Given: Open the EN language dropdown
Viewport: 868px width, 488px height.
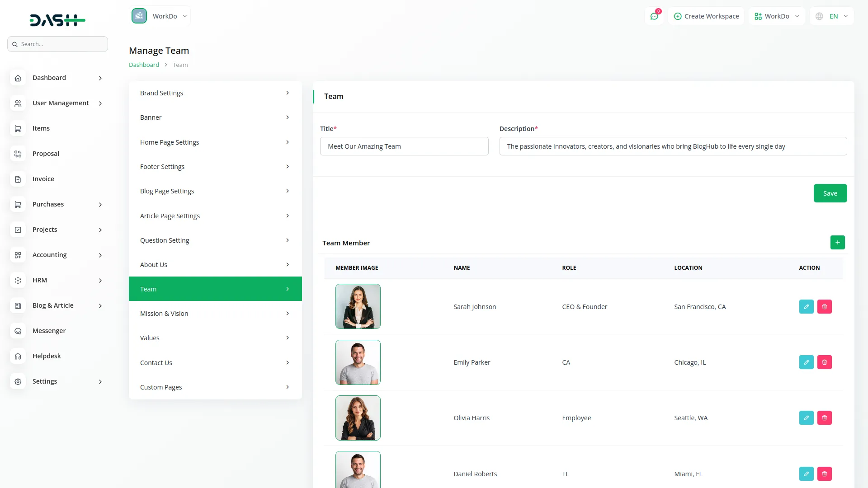Looking at the screenshot, I should [x=832, y=16].
